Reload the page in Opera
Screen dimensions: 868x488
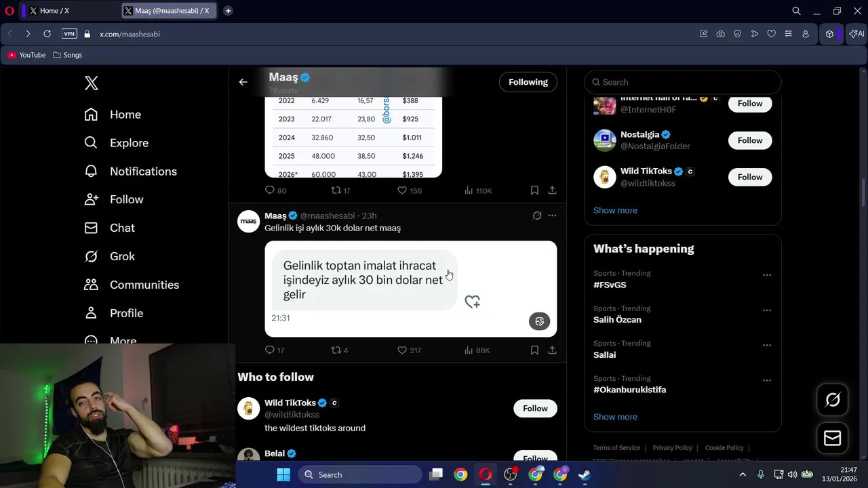47,34
